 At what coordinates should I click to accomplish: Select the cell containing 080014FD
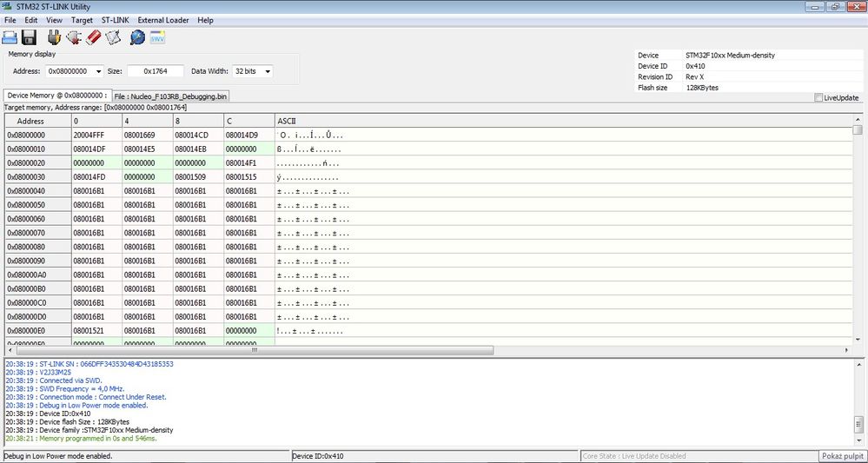pos(96,176)
